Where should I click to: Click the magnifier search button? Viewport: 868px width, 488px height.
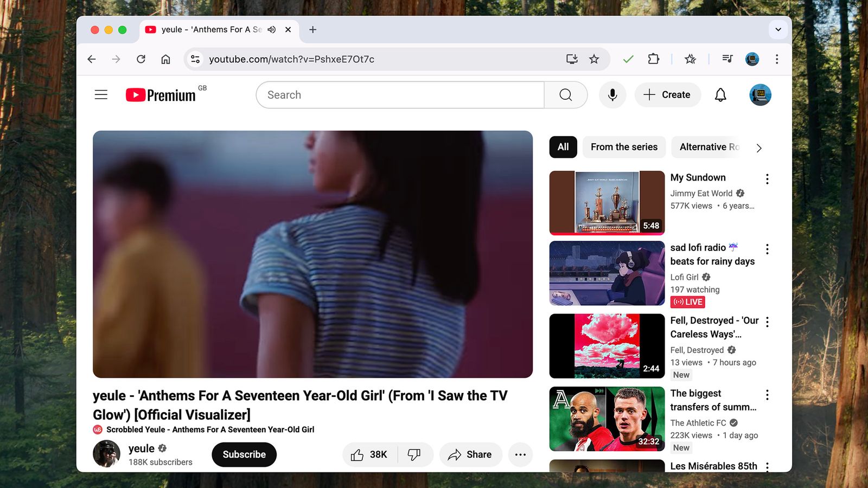pos(565,95)
